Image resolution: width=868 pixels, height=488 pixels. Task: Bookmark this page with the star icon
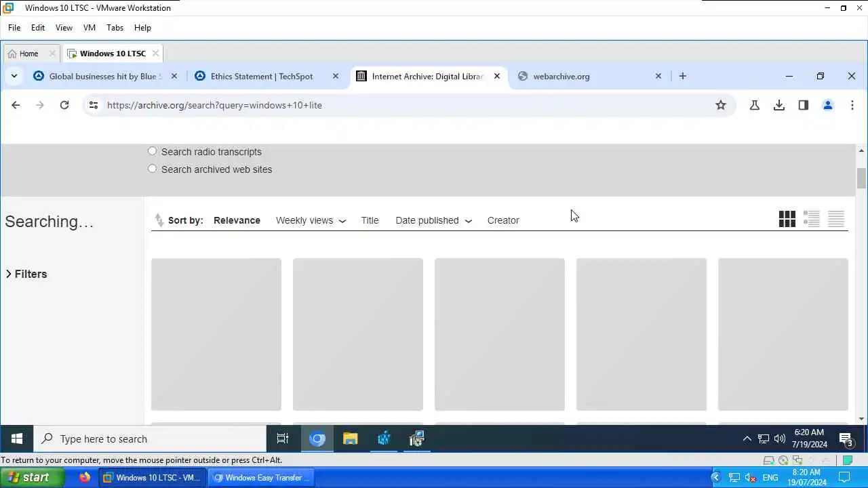721,105
